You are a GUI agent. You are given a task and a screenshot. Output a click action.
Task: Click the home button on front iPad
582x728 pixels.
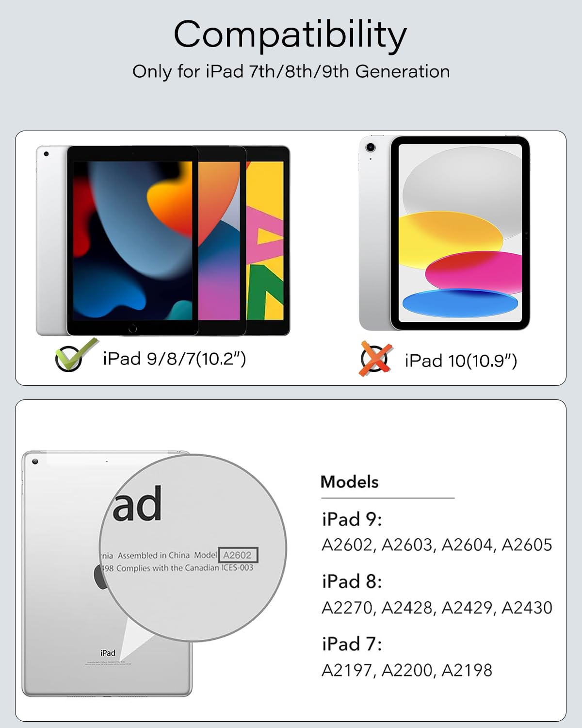point(132,329)
